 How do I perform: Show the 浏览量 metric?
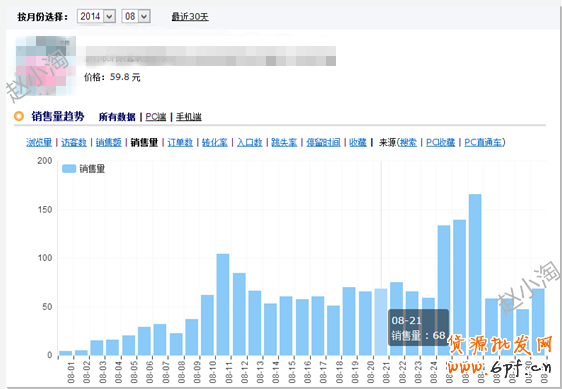(39, 142)
